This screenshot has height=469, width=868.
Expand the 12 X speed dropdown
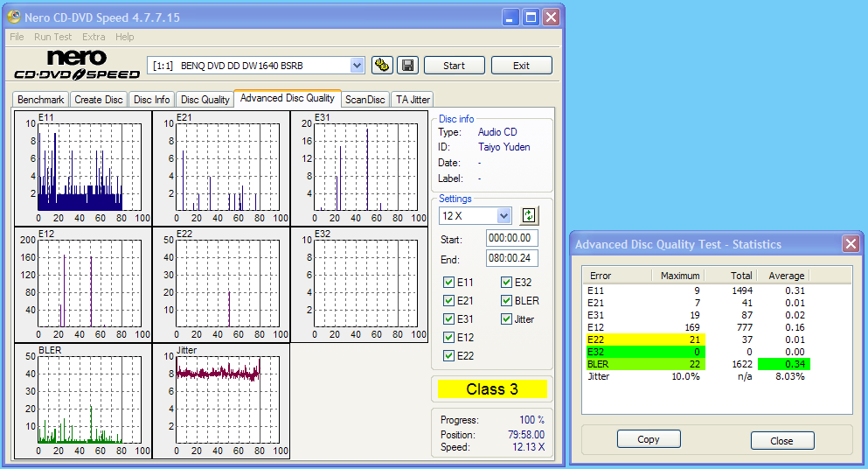point(503,215)
